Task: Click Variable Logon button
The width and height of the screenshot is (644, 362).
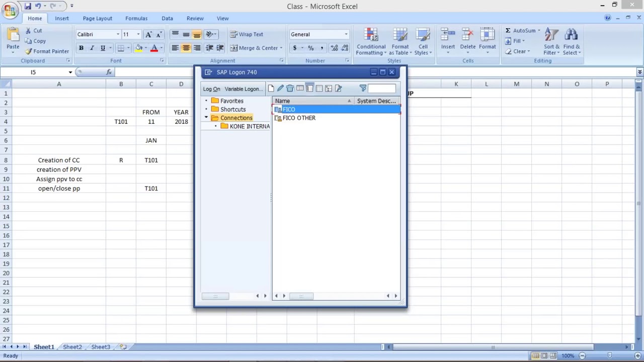Action: [243, 89]
